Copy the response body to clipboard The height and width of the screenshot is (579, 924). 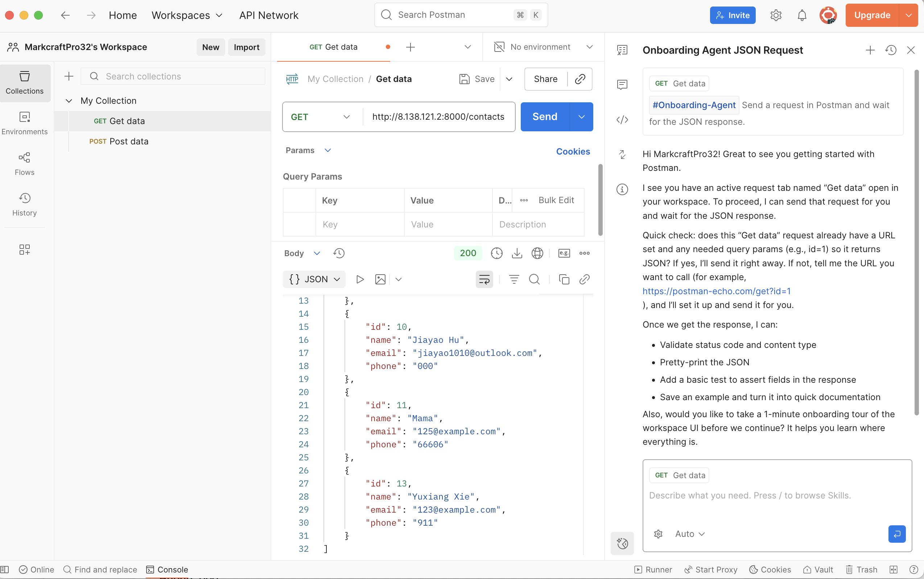pyautogui.click(x=564, y=279)
